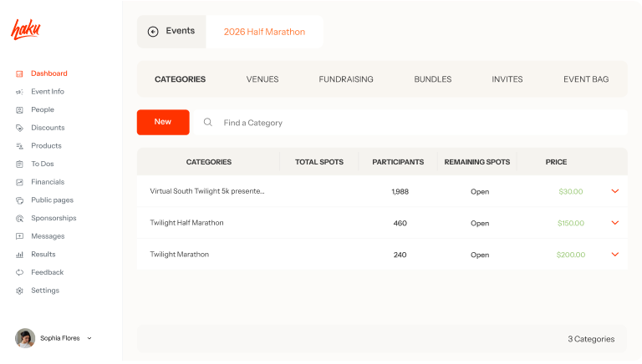Click the Categories column header
The image size is (642, 364).
point(209,162)
